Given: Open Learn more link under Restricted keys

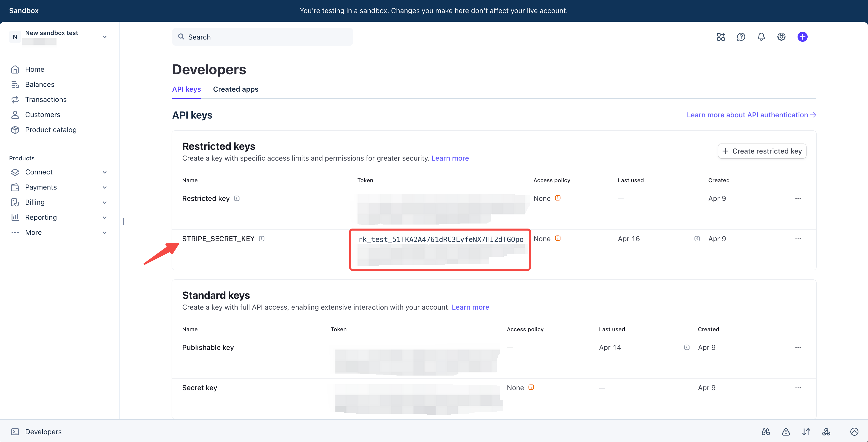Looking at the screenshot, I should pos(450,158).
